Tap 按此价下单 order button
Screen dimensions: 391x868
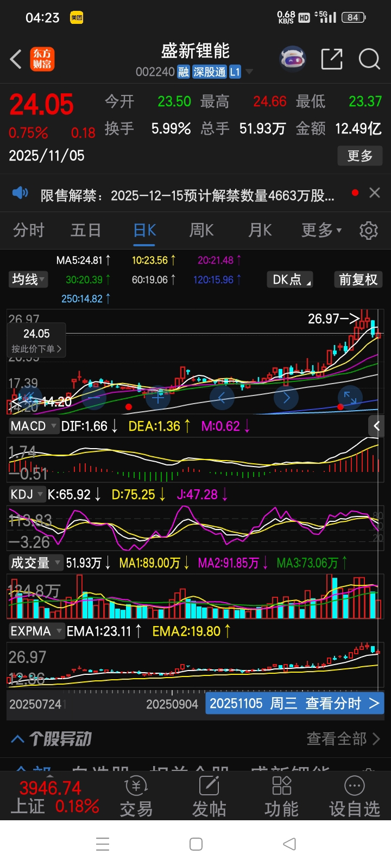point(36,349)
